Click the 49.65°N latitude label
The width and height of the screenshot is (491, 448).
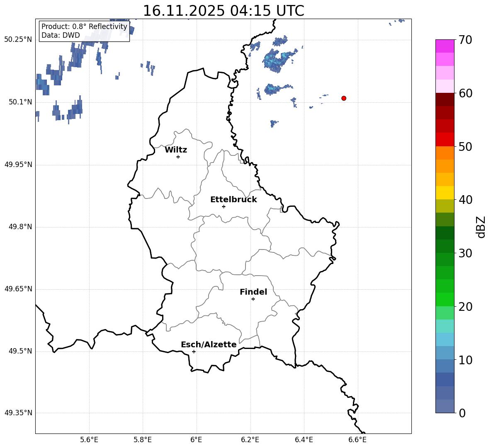18,289
